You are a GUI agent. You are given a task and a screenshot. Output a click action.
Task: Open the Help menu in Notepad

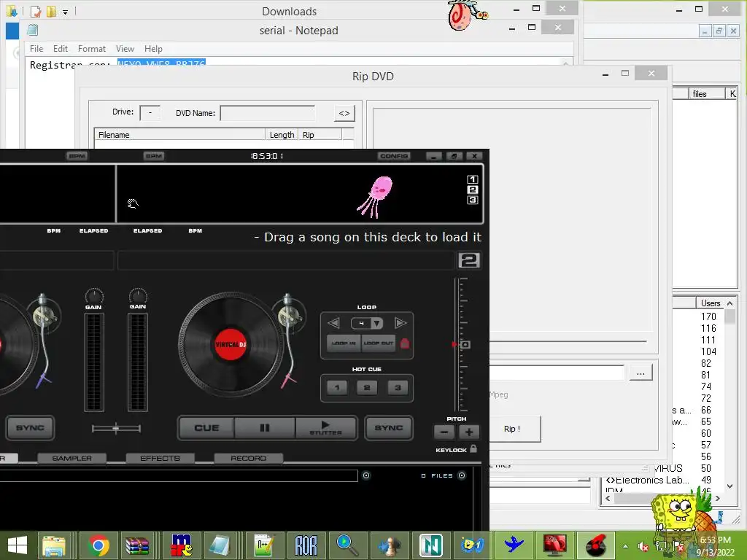(x=153, y=49)
